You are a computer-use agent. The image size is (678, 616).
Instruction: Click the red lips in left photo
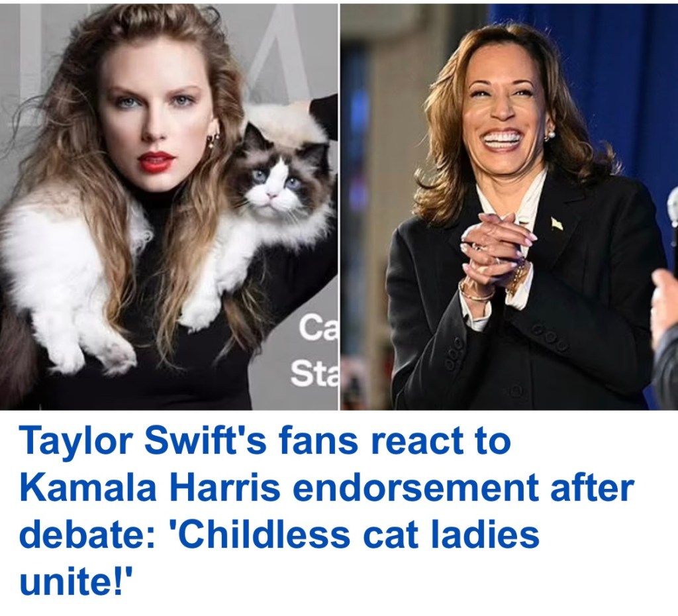[x=156, y=161]
